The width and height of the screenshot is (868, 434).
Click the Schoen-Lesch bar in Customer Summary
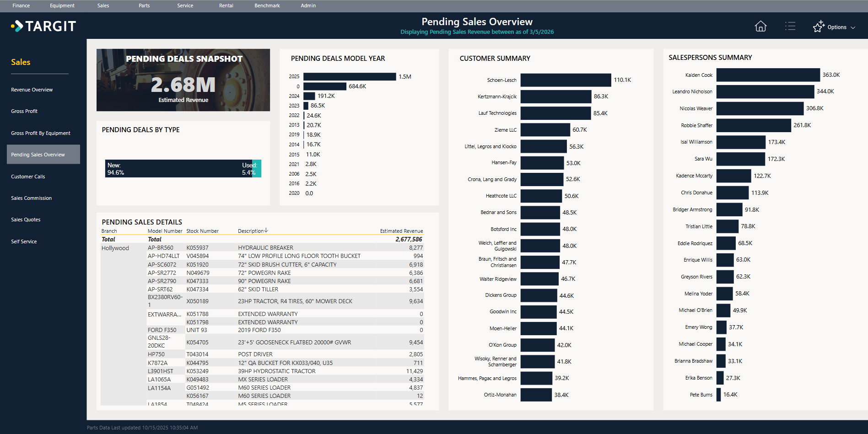566,80
